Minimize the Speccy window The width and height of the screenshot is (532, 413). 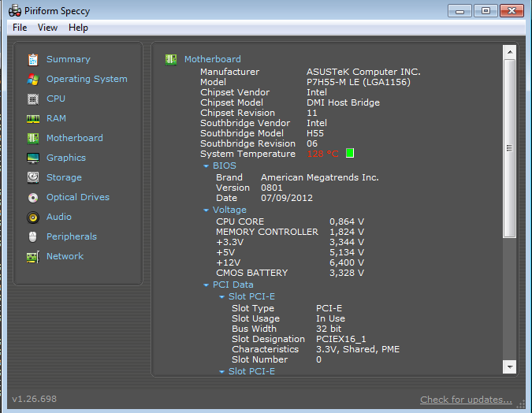459,11
